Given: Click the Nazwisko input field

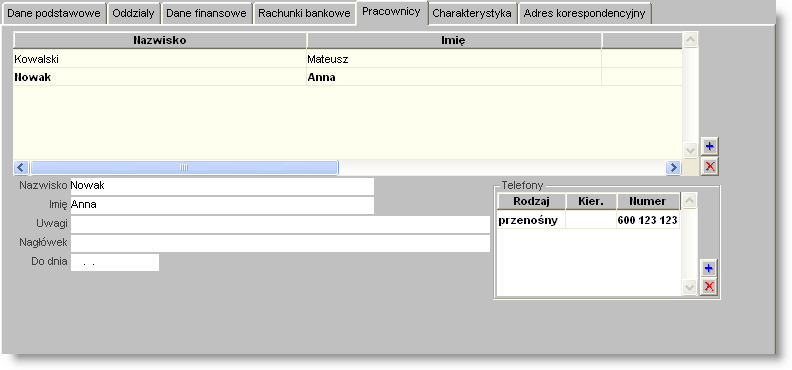Looking at the screenshot, I should tap(222, 186).
